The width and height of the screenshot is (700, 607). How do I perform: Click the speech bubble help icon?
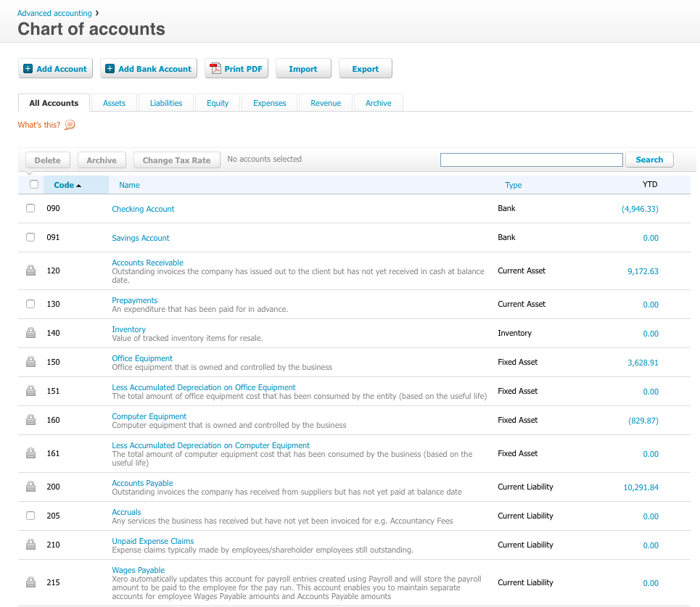click(x=70, y=125)
